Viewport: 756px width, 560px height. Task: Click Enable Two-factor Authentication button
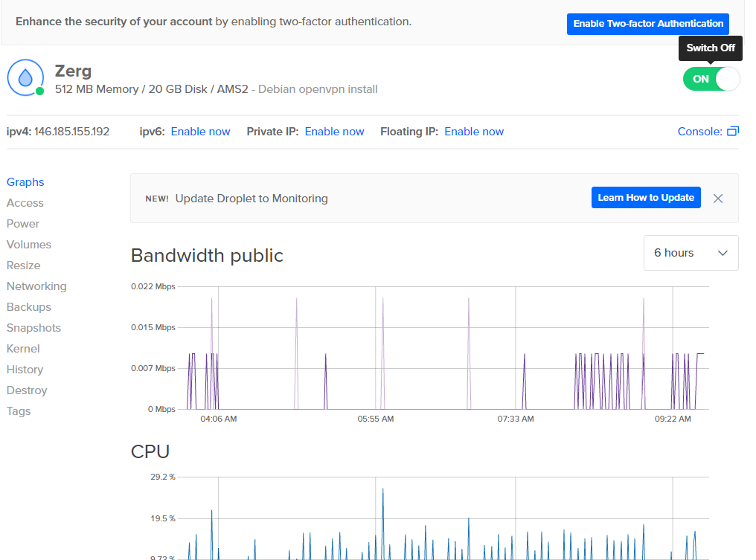(x=648, y=24)
